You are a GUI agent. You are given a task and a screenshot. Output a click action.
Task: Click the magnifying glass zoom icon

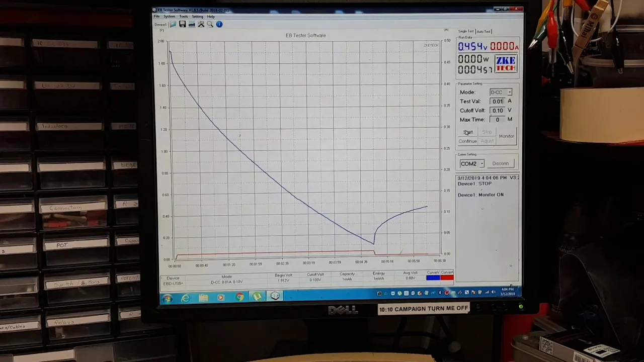pos(210,24)
